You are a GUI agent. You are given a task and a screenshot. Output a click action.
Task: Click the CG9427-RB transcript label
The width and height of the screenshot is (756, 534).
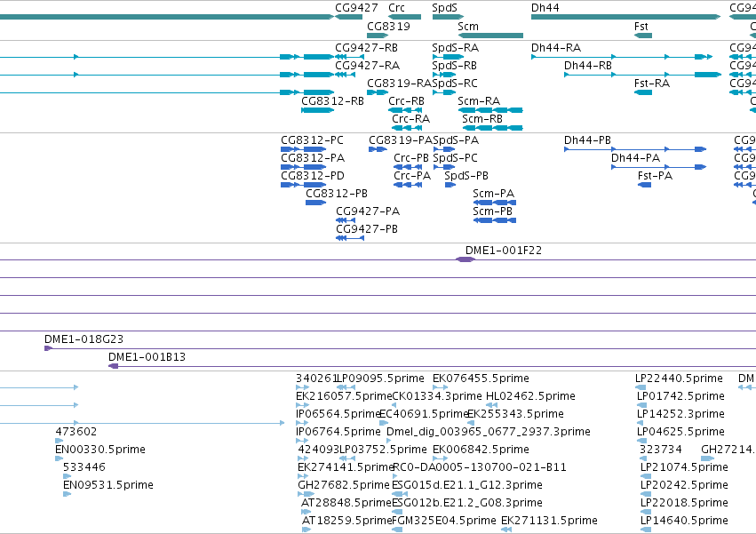tap(366, 48)
